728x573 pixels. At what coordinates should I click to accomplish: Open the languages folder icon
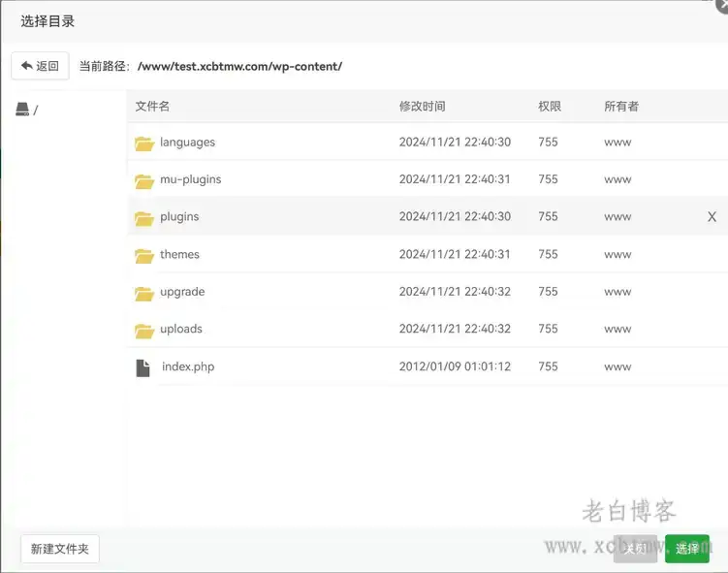(144, 143)
